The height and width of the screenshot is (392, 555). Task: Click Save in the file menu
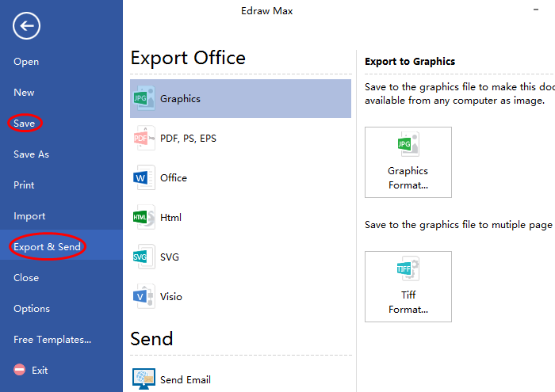[x=24, y=124]
